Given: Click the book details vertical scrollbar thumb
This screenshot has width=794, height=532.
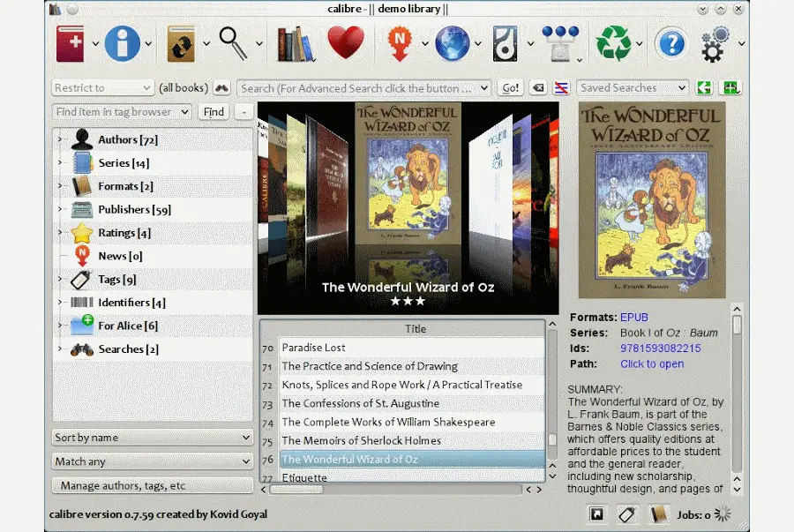Looking at the screenshot, I should tap(738, 325).
